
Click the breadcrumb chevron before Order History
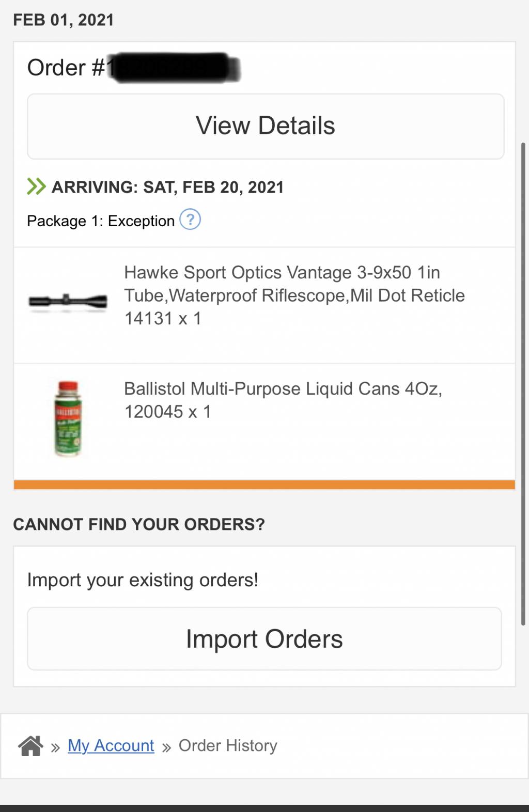point(166,747)
